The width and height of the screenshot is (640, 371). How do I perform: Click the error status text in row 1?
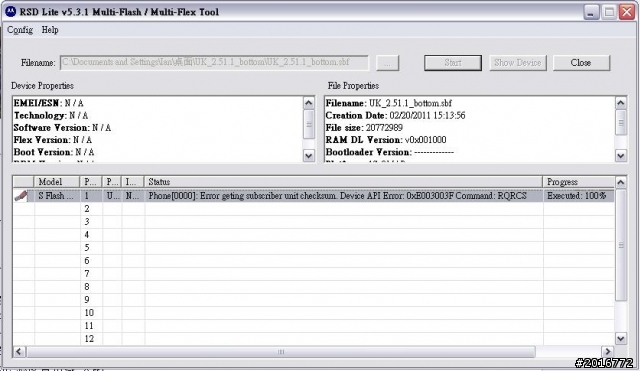click(338, 196)
